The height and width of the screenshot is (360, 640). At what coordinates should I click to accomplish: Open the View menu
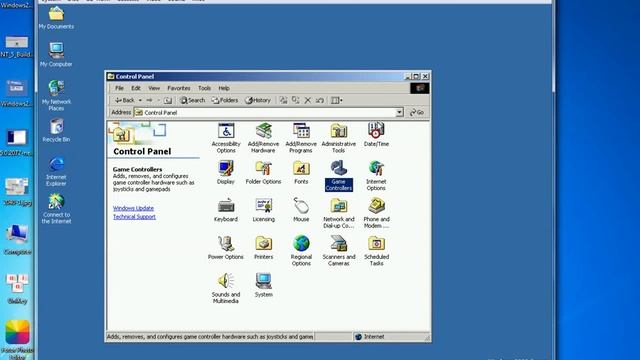(x=154, y=88)
